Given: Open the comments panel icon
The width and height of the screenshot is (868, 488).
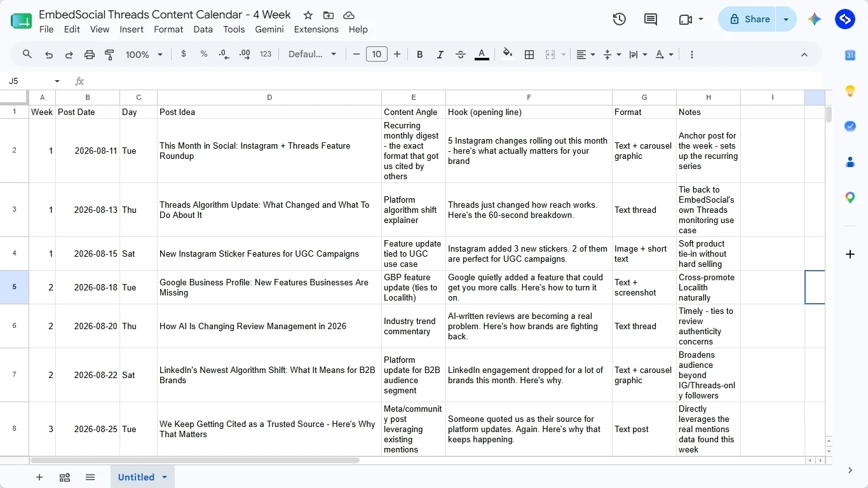Looking at the screenshot, I should (651, 19).
